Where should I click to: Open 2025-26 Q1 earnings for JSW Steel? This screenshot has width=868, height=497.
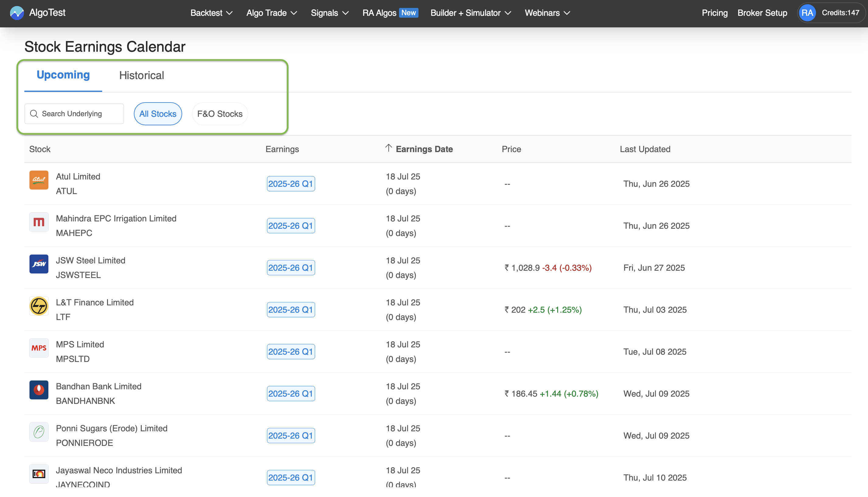tap(290, 268)
